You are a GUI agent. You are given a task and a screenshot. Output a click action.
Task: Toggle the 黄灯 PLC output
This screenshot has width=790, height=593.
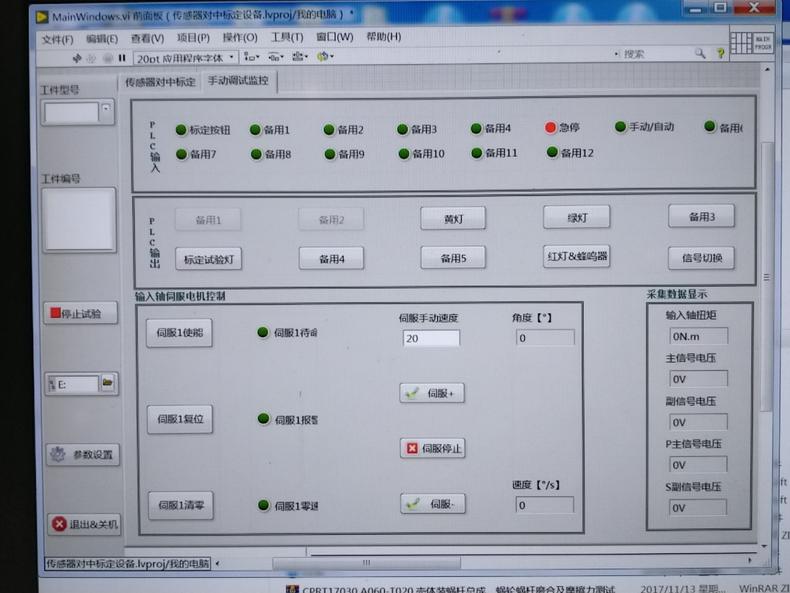pyautogui.click(x=453, y=219)
